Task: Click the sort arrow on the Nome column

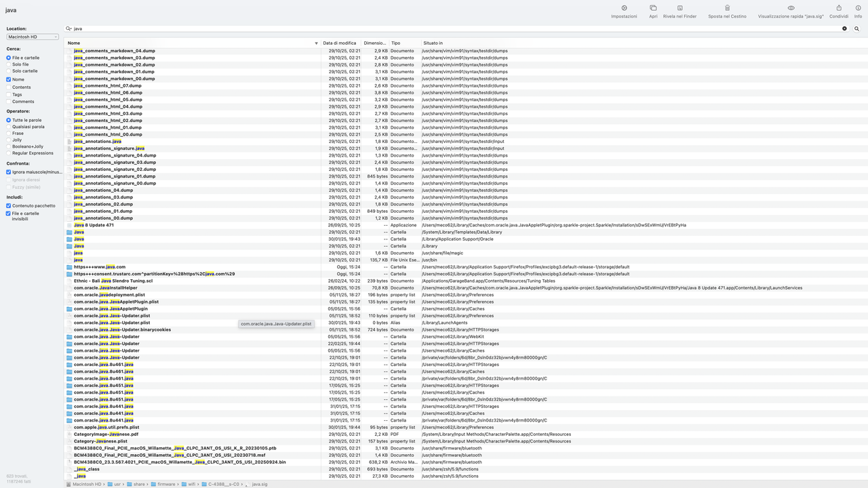Action: click(x=316, y=43)
